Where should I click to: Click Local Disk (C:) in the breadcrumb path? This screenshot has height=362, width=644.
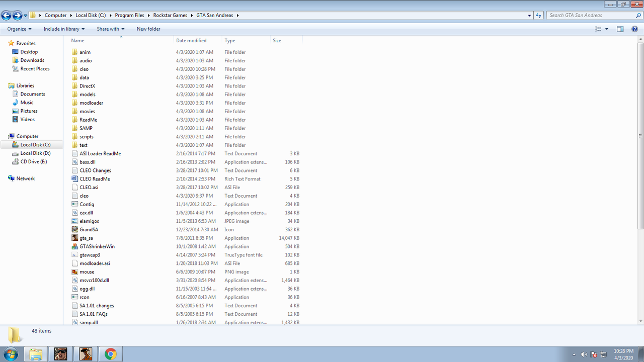[x=91, y=16]
